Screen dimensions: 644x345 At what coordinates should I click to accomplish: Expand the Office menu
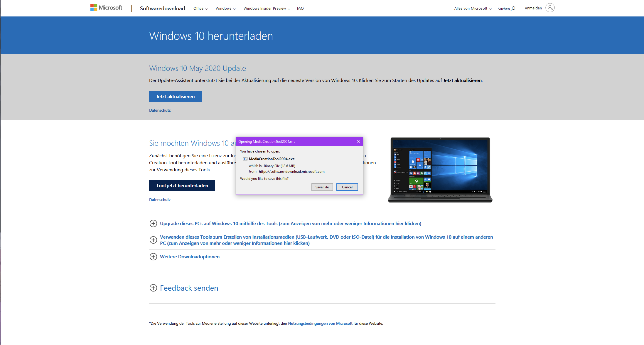click(x=200, y=8)
